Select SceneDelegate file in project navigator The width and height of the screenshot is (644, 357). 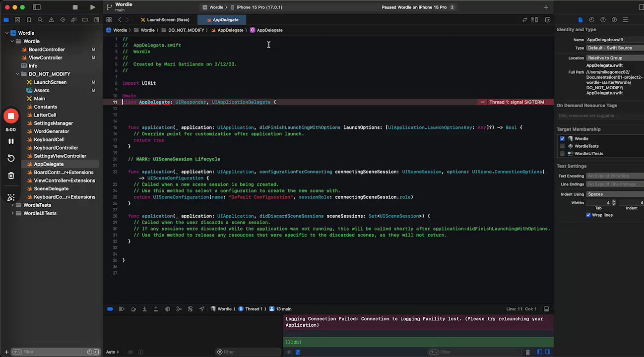coord(51,189)
